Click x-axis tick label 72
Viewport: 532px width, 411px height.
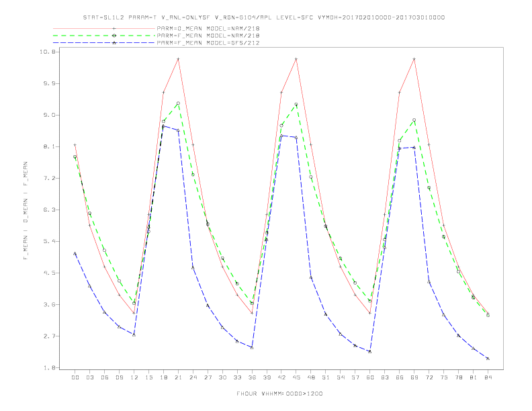point(429,377)
